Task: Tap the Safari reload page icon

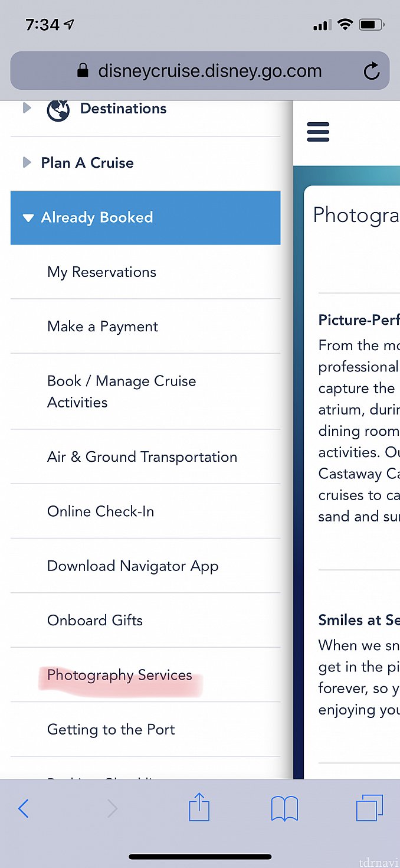Action: pyautogui.click(x=371, y=71)
